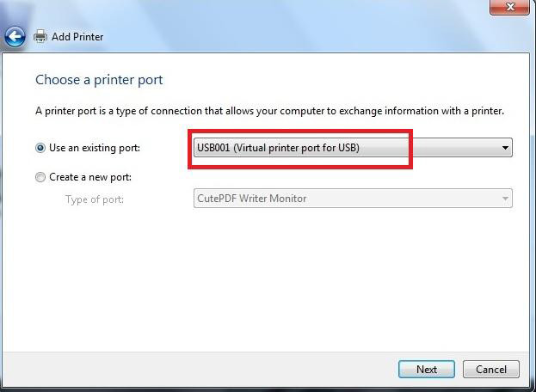Click the back arrow button
The width and height of the screenshot is (536, 392).
[x=15, y=37]
